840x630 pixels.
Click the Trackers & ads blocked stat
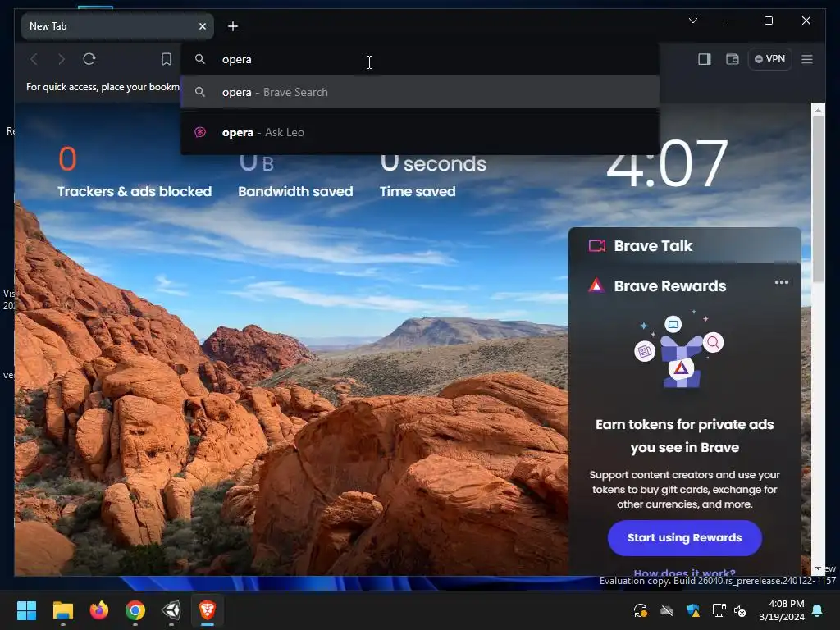(135, 172)
